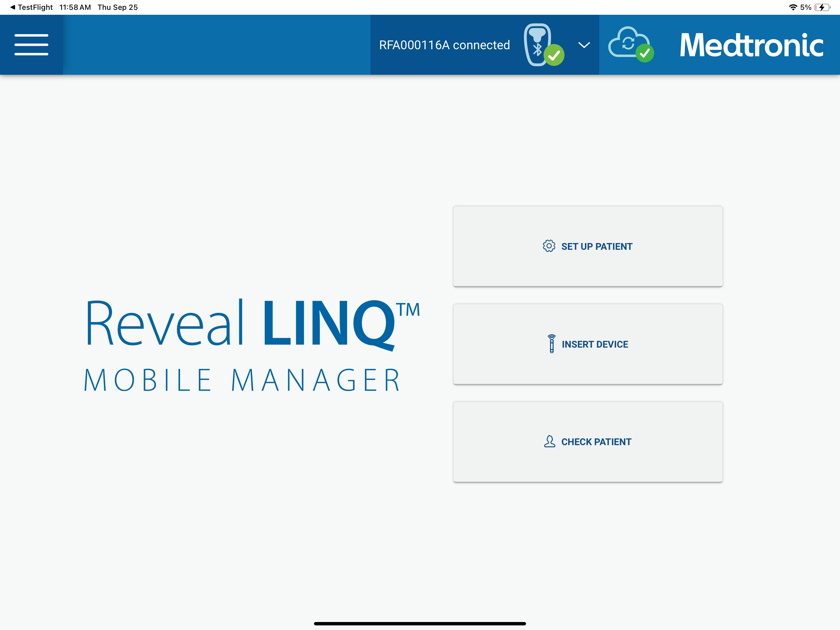Click the Medtronic logo

coord(751,45)
